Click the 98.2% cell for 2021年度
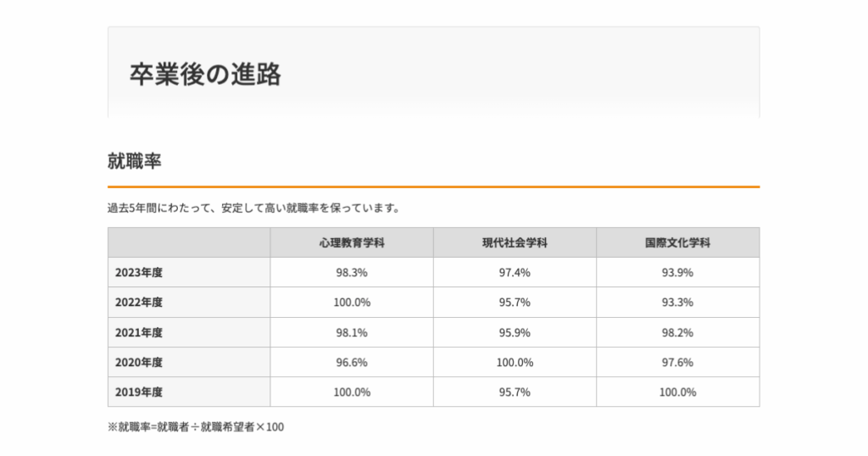This screenshot has width=868, height=456. (677, 332)
